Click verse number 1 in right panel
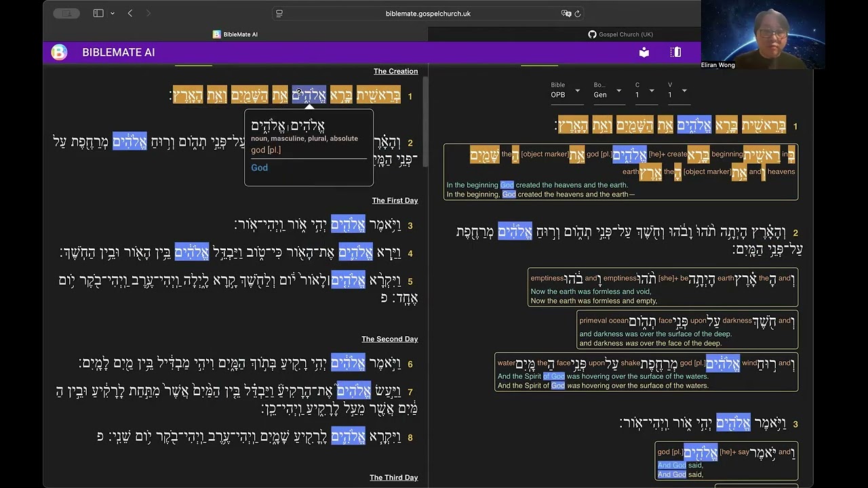 pos(795,126)
